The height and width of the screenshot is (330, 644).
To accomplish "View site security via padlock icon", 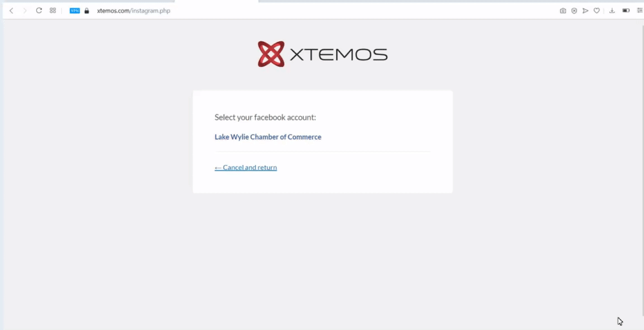I will click(x=87, y=11).
